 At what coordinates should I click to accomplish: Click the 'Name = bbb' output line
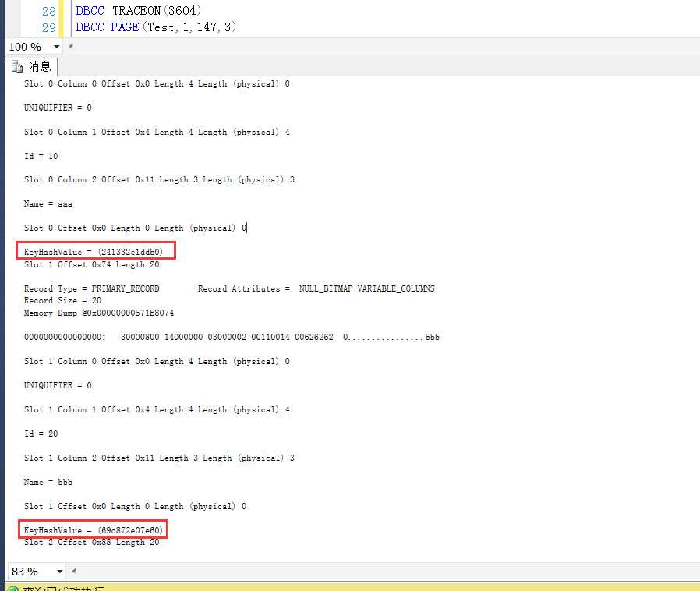click(x=48, y=482)
